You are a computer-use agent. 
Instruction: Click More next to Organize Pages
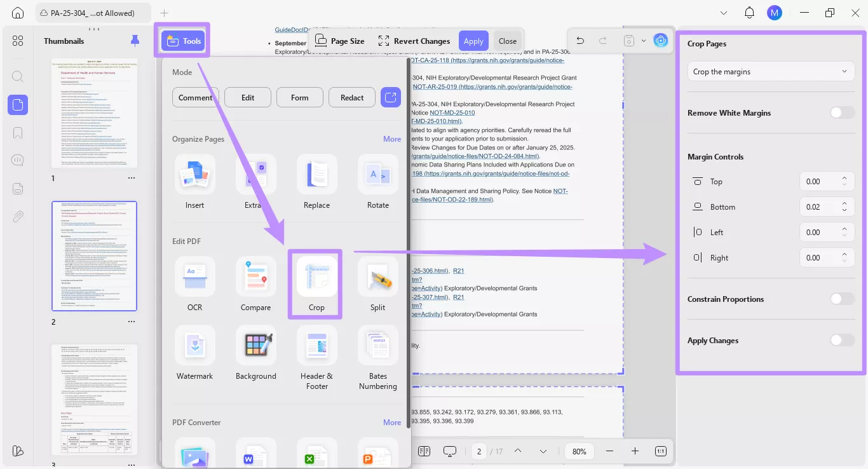(392, 139)
